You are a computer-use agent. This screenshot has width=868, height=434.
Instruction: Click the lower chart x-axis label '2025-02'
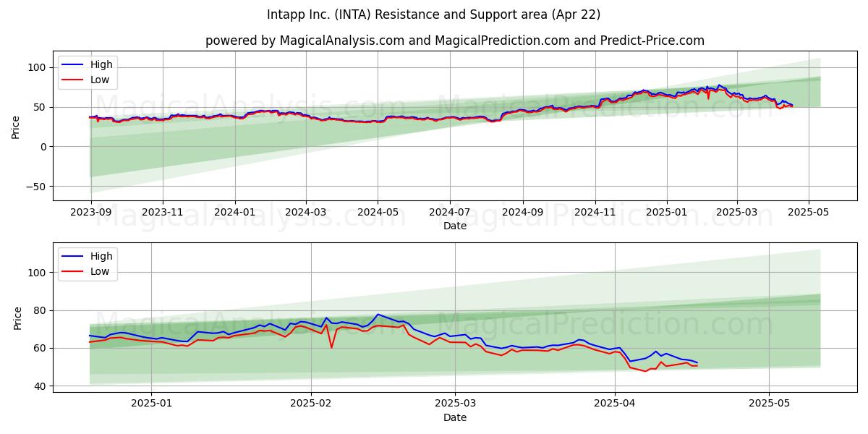click(x=311, y=404)
